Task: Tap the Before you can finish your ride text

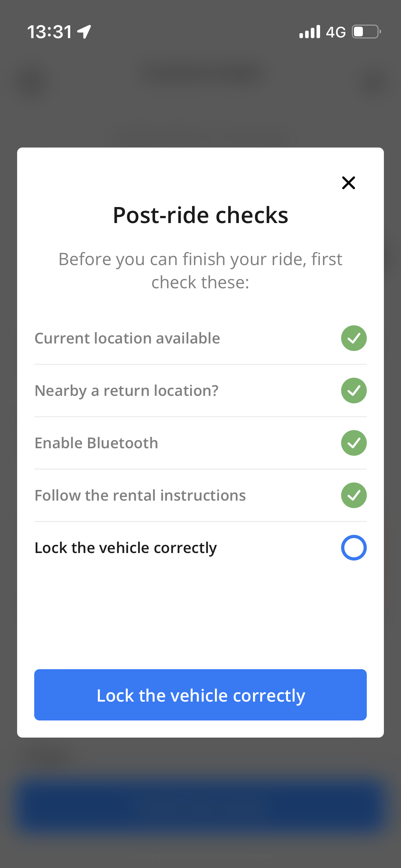Action: coord(200,270)
